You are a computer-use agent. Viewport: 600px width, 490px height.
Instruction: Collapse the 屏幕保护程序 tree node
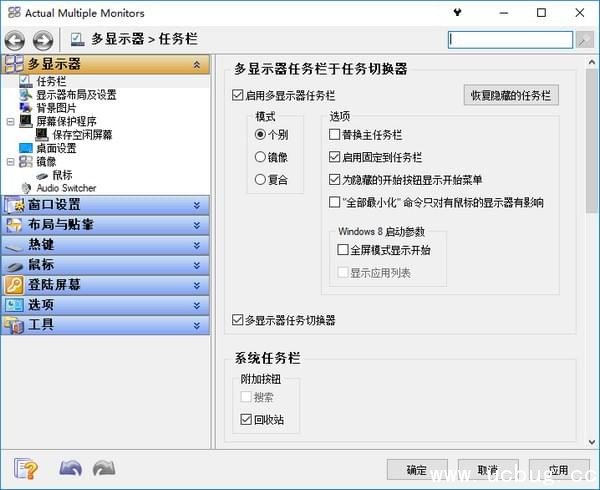[11, 122]
